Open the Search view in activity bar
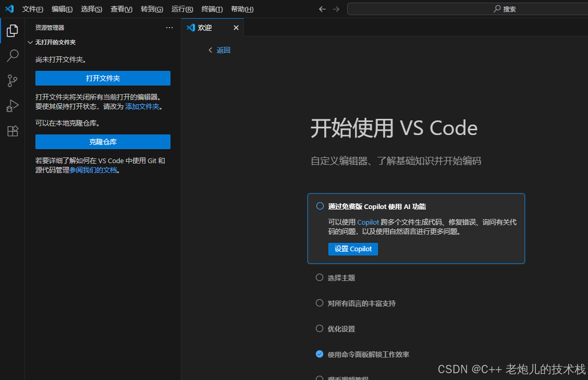The image size is (588, 380). click(13, 56)
